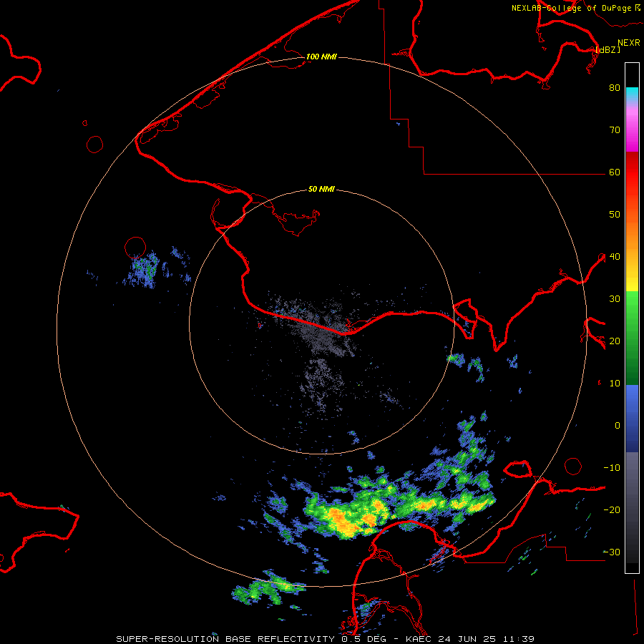Select the 60 value on the dBZ scale
This screenshot has width=644, height=644.
click(x=615, y=172)
